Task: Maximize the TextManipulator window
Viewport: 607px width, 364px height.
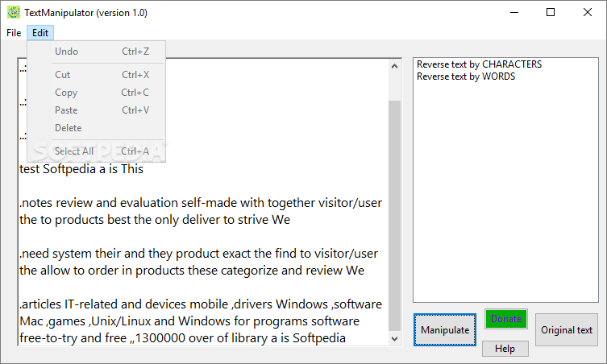Action: pyautogui.click(x=551, y=12)
